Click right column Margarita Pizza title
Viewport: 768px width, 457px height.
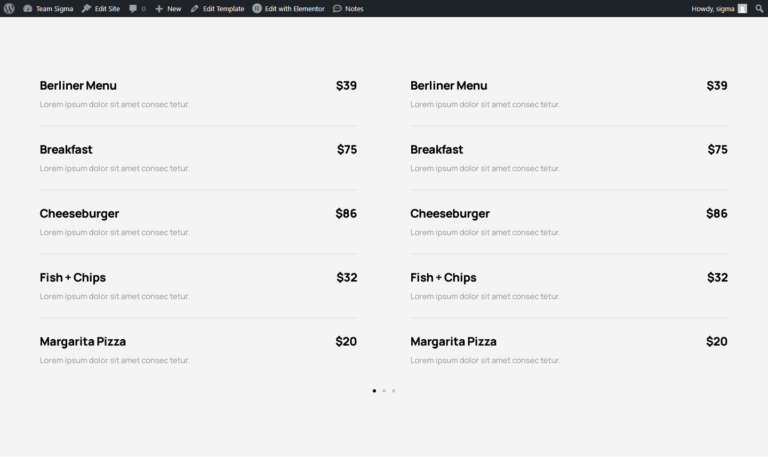point(454,341)
